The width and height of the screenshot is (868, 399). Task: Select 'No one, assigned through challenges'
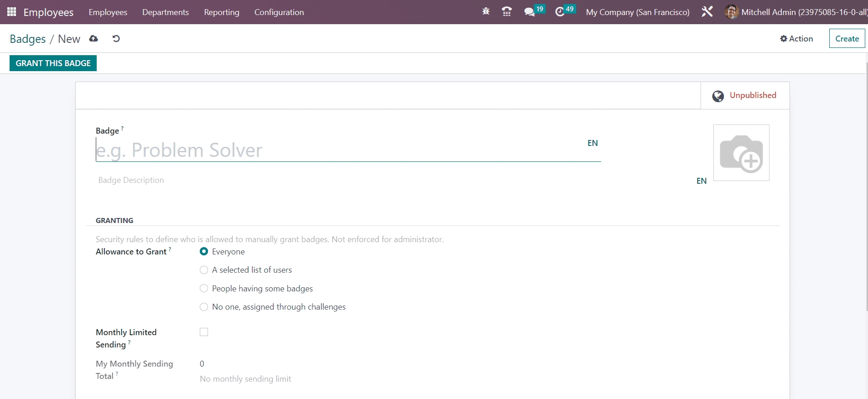204,307
